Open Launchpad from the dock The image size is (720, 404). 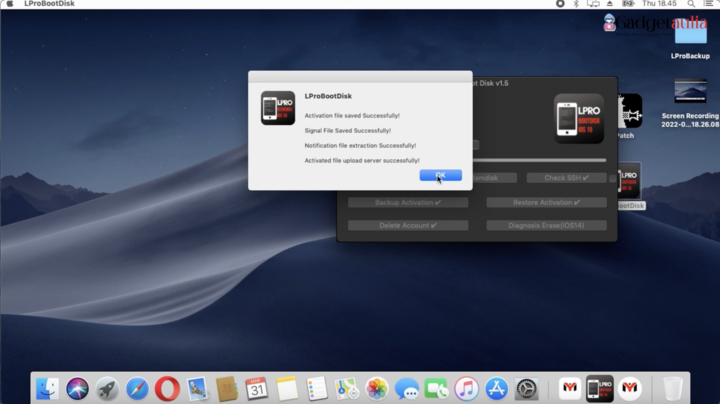pyautogui.click(x=107, y=389)
